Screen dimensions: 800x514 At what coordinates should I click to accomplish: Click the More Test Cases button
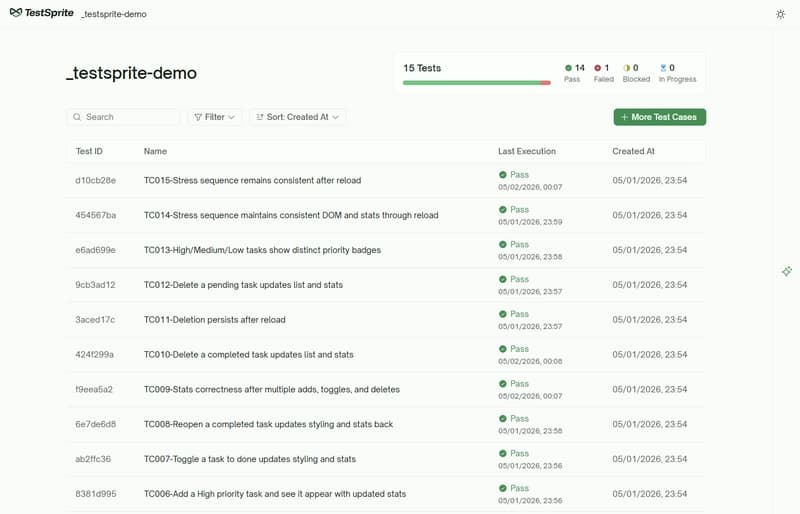point(660,117)
